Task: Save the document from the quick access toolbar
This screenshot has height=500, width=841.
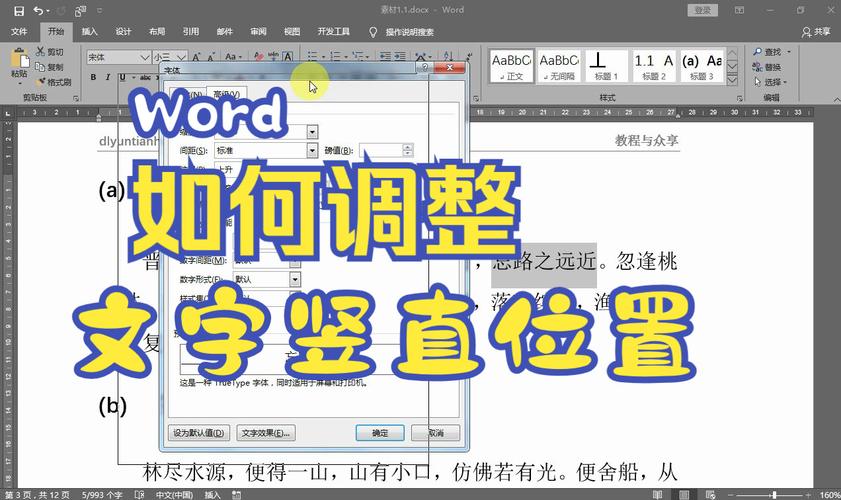Action: tap(19, 10)
